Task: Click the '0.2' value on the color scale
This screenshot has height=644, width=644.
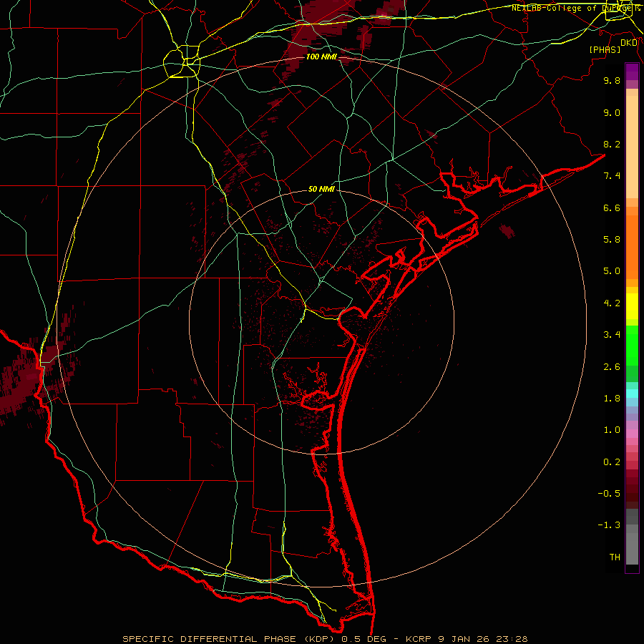Action: click(612, 462)
